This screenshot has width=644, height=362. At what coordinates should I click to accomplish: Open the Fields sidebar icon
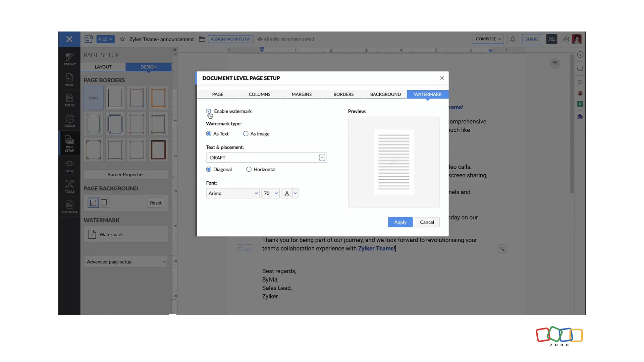[69, 100]
